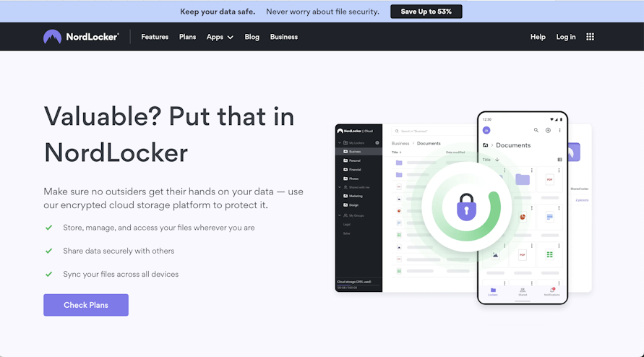This screenshot has width=644, height=357.
Task: Collapse the My Groups section
Action: pos(340,215)
